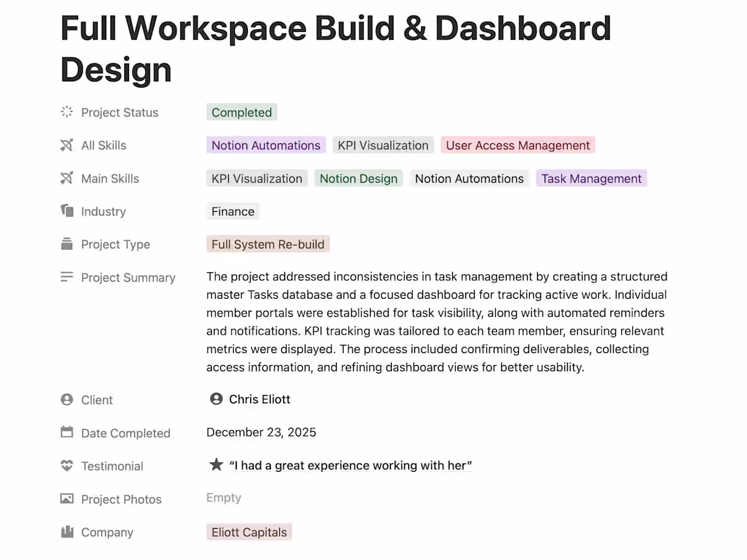Screen dimensions: 747x560
Task: Click the page title Full Workspace Build
Action: (335, 29)
